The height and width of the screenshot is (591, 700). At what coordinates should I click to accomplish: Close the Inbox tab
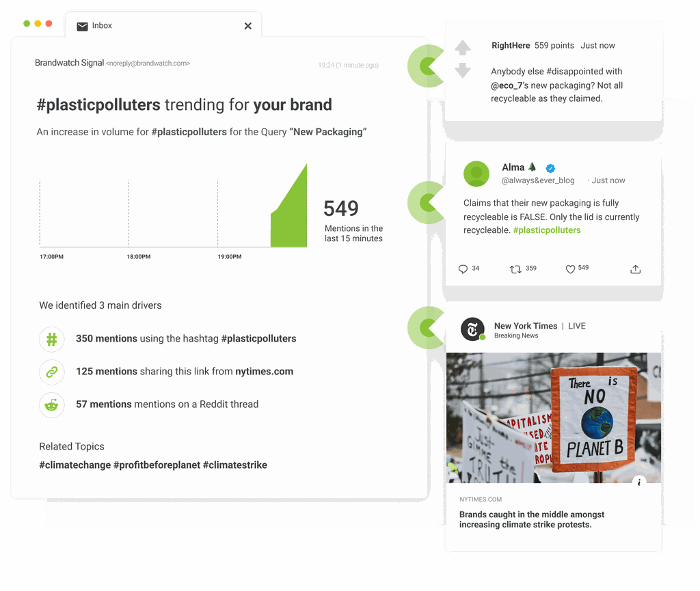pos(247,26)
